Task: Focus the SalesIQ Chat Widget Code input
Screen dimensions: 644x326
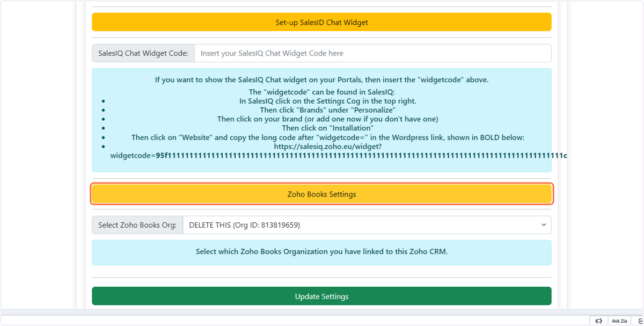Action: pos(372,53)
